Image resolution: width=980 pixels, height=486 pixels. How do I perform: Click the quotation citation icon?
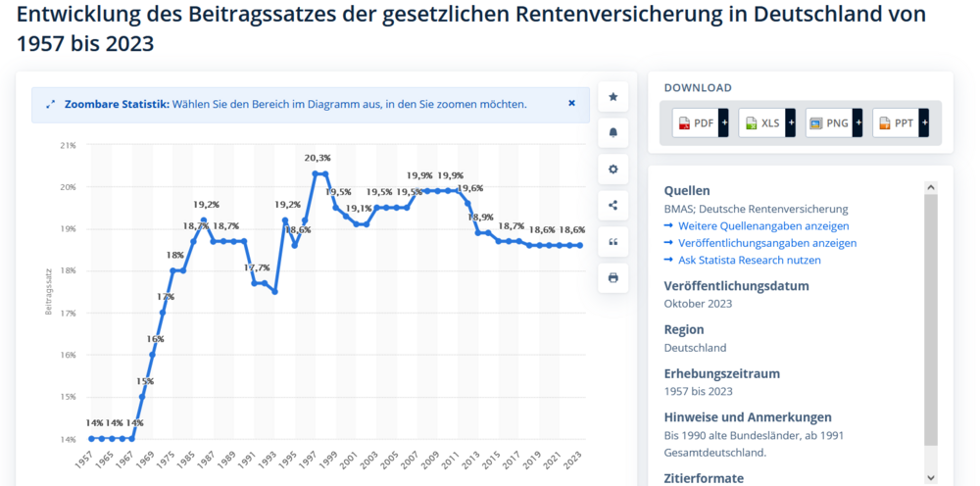click(613, 242)
